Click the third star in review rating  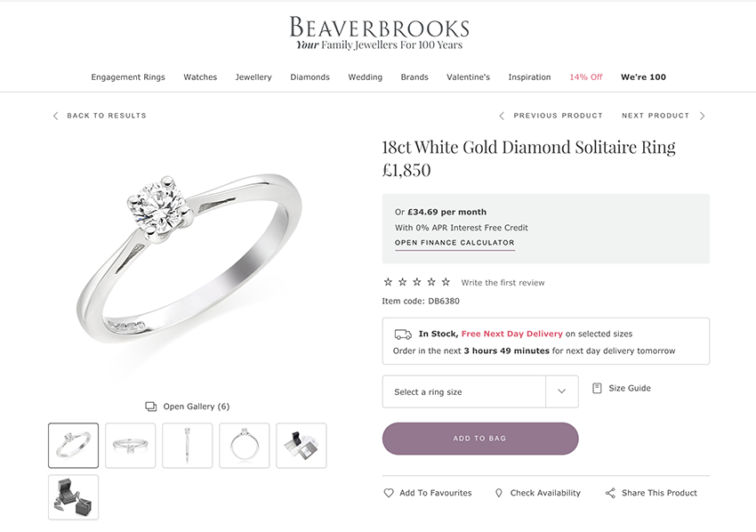[416, 281]
